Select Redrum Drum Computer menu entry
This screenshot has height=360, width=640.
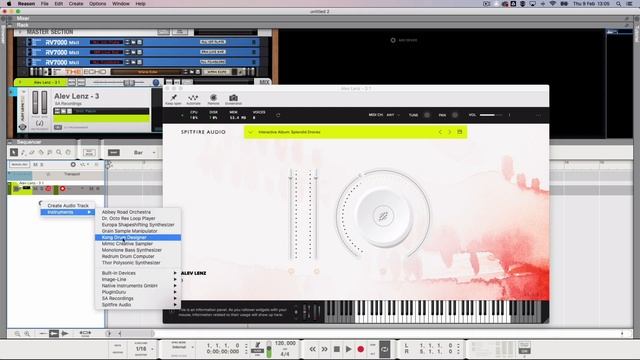[x=138, y=256]
